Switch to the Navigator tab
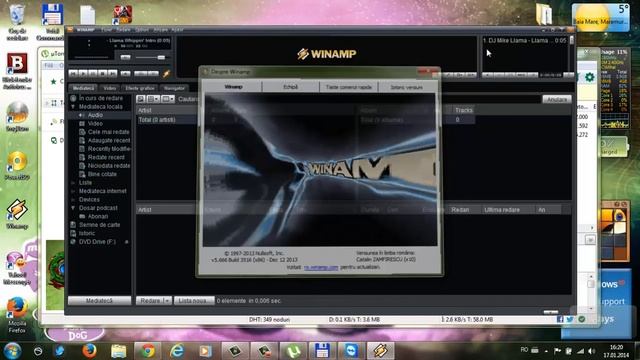 174,88
